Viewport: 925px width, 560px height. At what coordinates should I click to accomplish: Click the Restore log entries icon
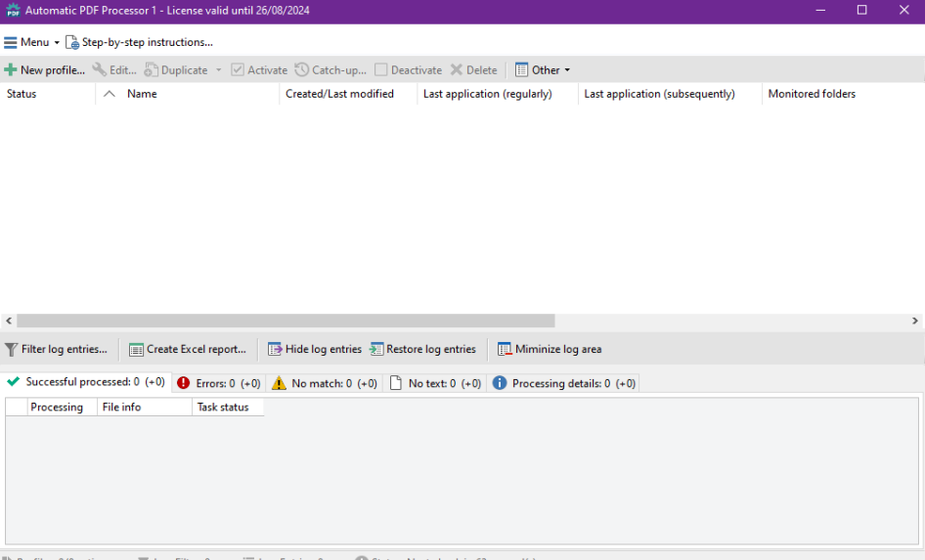pyautogui.click(x=376, y=349)
